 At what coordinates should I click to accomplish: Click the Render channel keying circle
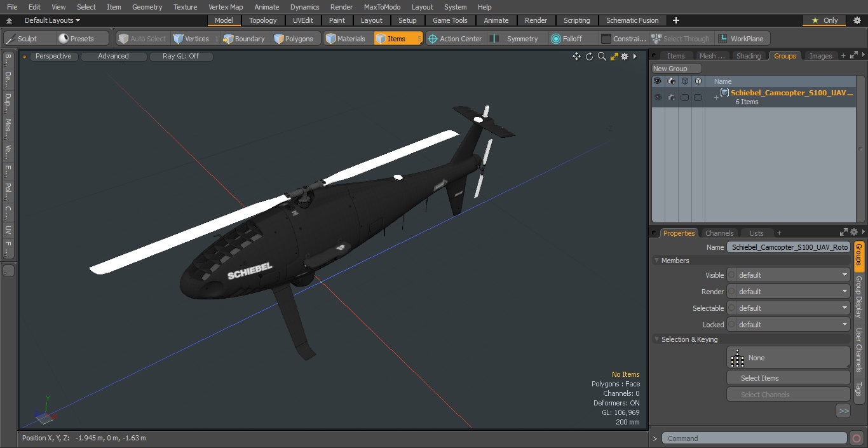(x=731, y=292)
